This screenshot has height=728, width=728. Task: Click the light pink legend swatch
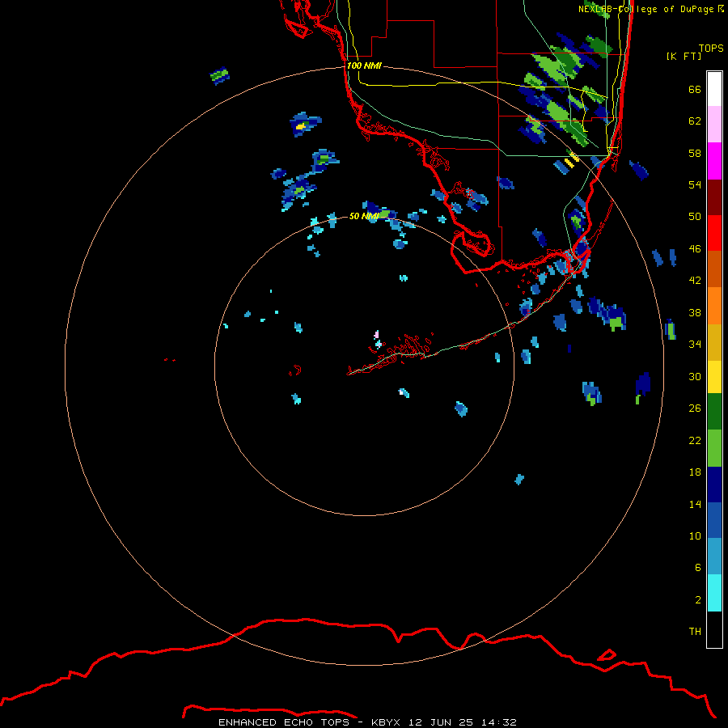(x=714, y=125)
